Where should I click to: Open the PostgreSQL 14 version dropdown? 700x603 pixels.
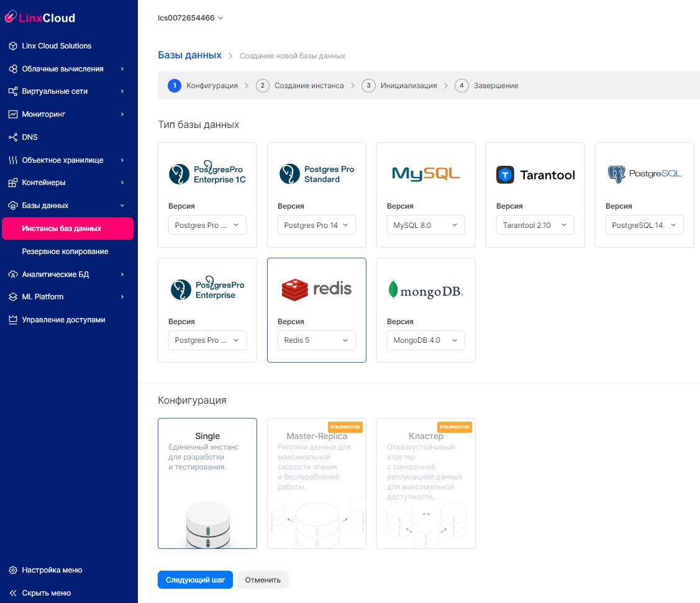tap(644, 225)
